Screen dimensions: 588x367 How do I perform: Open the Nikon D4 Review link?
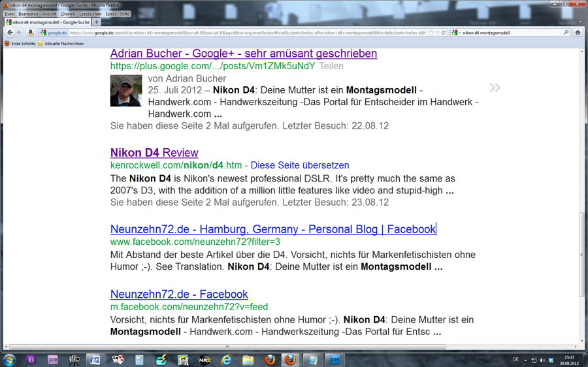click(154, 153)
